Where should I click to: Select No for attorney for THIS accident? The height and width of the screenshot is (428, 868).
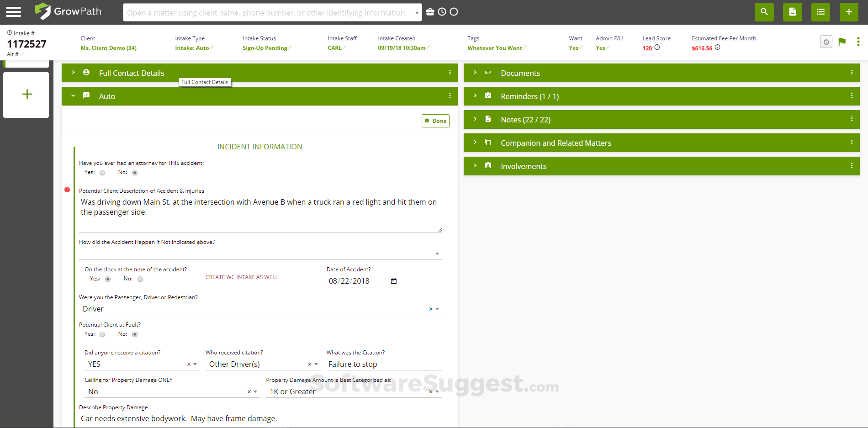pos(134,173)
